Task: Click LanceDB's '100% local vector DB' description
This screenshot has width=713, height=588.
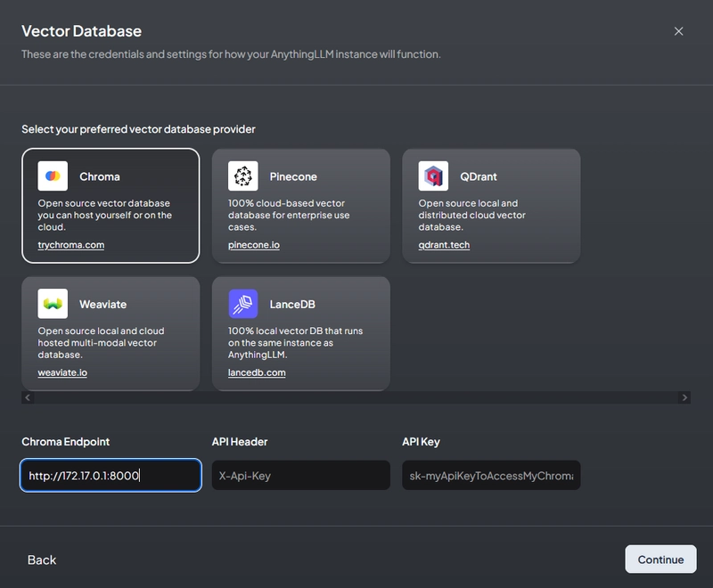Action: point(295,343)
